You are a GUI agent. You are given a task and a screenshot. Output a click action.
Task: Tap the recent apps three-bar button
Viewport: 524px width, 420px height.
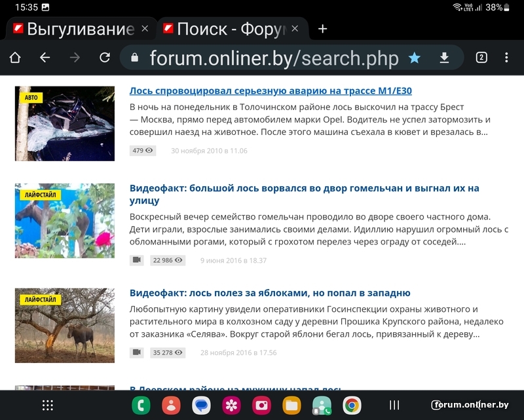click(x=394, y=406)
